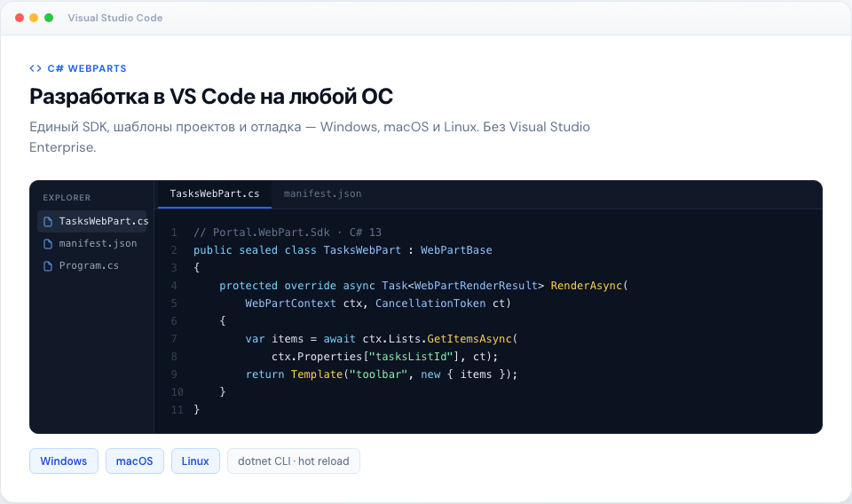The width and height of the screenshot is (852, 504).
Task: Click GetItemsAsync call on line 7
Action: (x=469, y=339)
